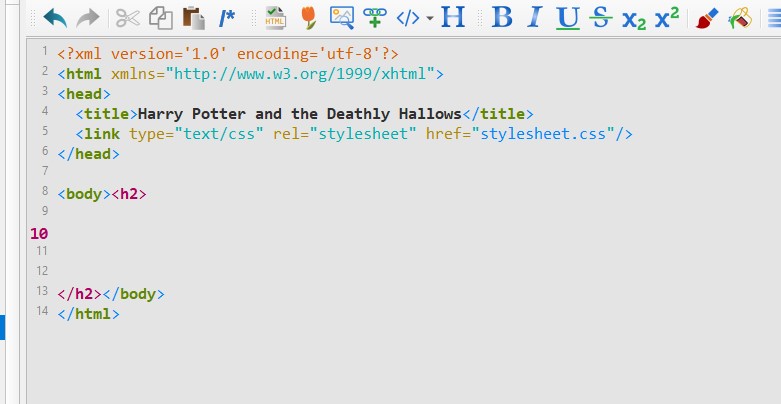This screenshot has height=404, width=781.
Task: Apply strikethrough with the S icon
Action: (x=600, y=18)
